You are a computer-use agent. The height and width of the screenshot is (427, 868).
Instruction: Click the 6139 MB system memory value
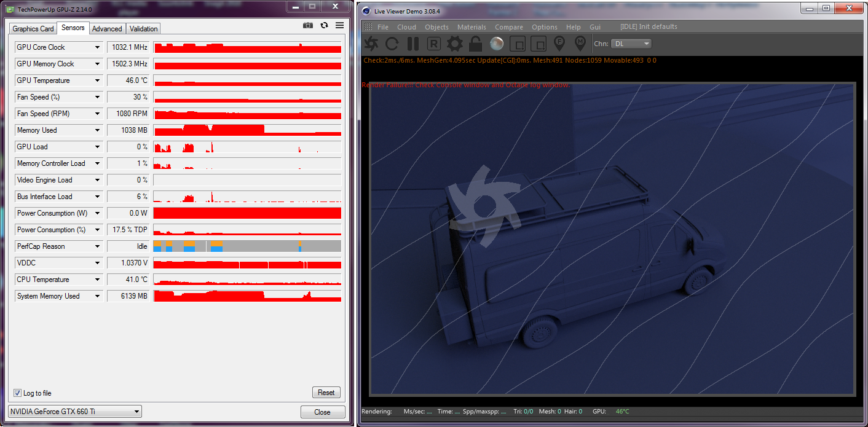[128, 296]
